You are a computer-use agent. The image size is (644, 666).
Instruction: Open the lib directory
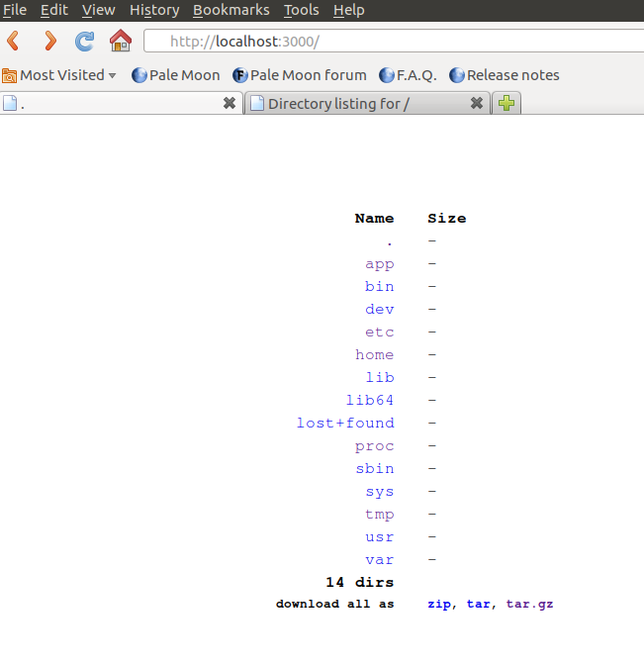[x=380, y=378]
